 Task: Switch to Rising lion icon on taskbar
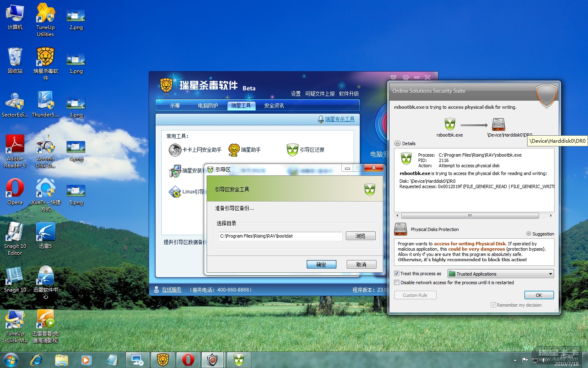click(163, 360)
